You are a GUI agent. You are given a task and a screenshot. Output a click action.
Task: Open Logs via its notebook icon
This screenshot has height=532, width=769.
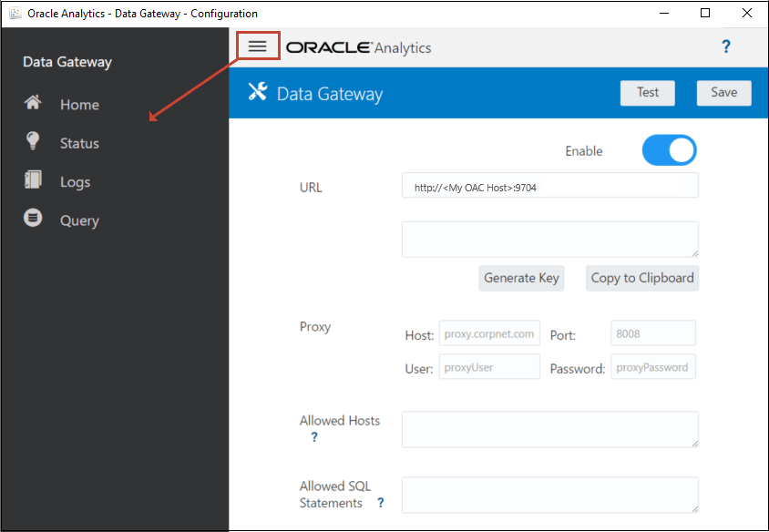tap(34, 180)
